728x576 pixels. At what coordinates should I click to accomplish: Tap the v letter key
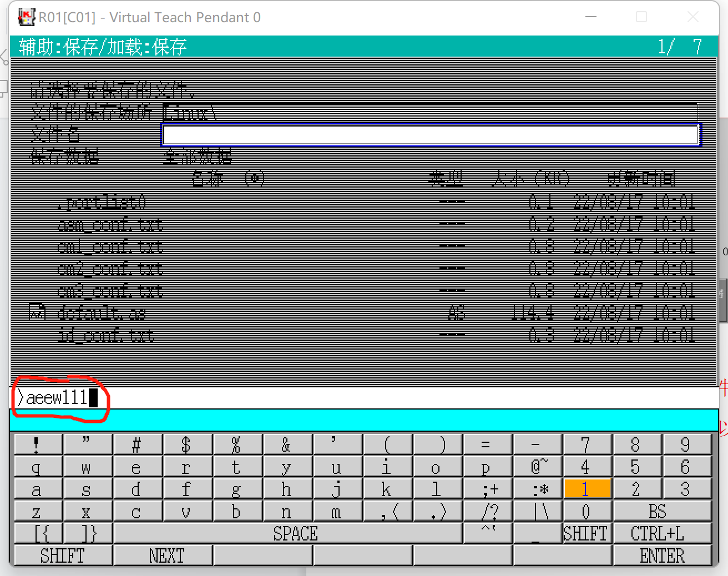point(188,511)
